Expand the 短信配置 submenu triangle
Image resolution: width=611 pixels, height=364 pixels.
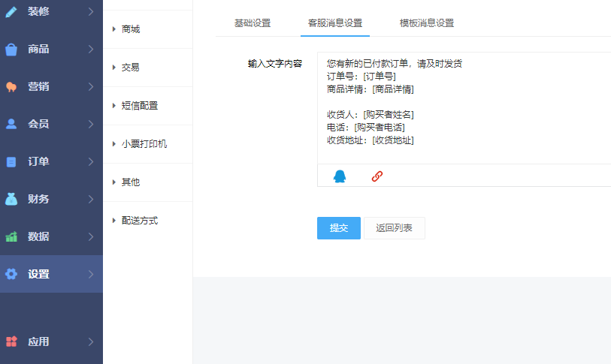pos(113,106)
